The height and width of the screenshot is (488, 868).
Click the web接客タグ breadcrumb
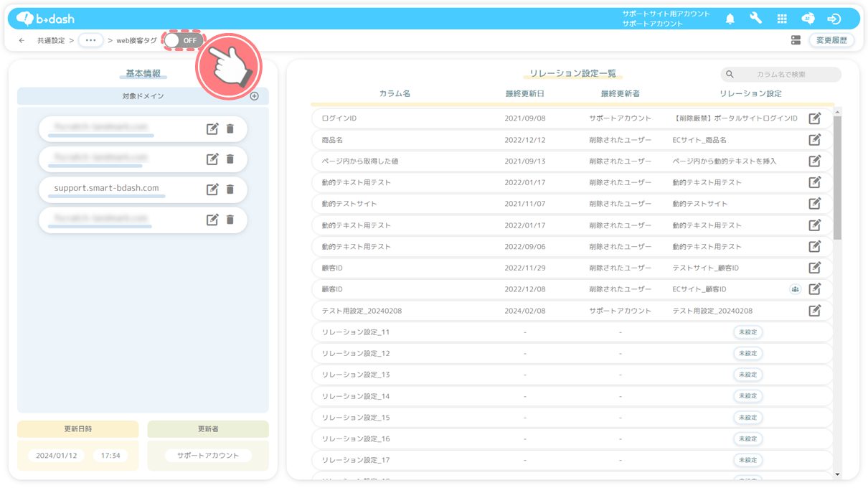[x=136, y=41]
